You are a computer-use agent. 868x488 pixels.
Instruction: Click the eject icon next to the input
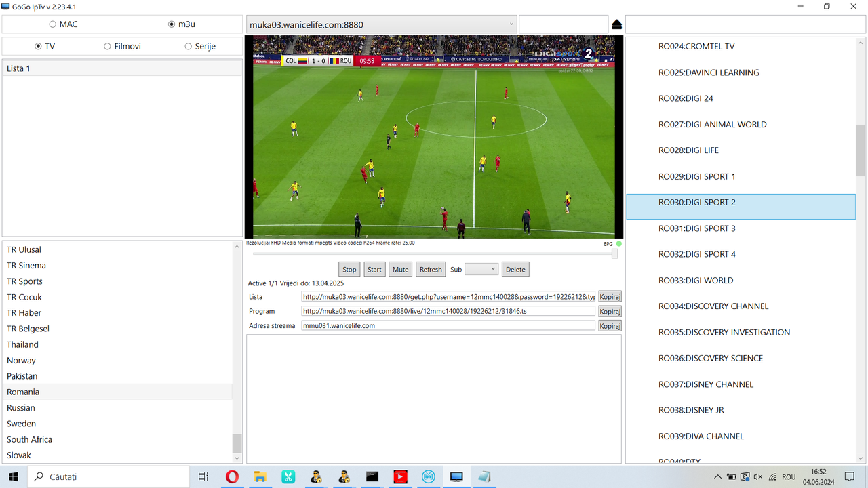pos(616,24)
